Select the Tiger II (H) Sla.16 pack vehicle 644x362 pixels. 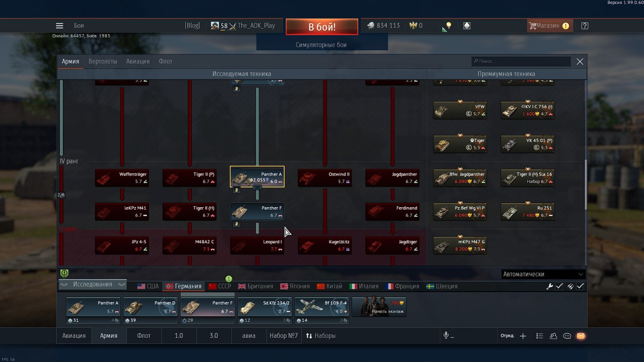[527, 178]
